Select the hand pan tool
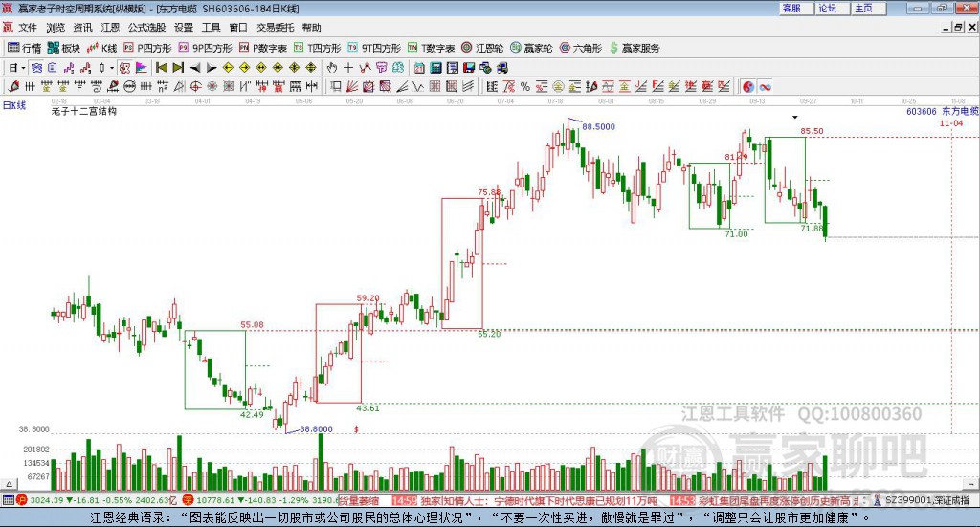The height and width of the screenshot is (527, 980). [332, 68]
